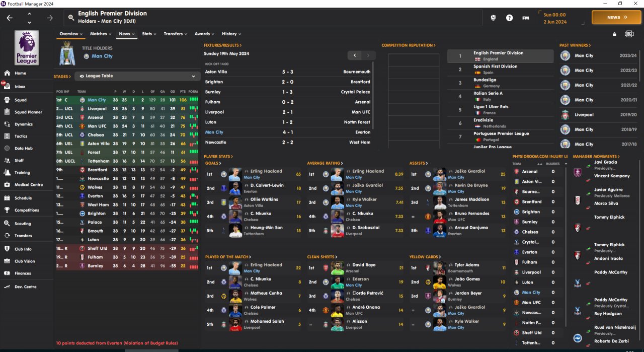Click Tyler Adams in Yellow Cards list
The width and height of the screenshot is (644, 352).
pos(467,265)
